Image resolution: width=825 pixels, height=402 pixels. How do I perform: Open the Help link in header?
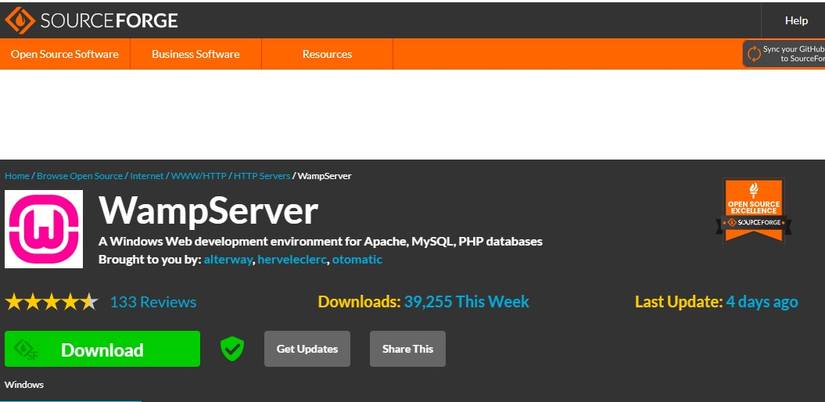796,21
